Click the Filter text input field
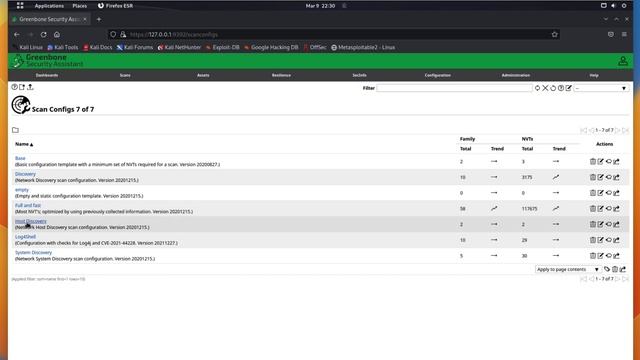 pyautogui.click(x=454, y=88)
